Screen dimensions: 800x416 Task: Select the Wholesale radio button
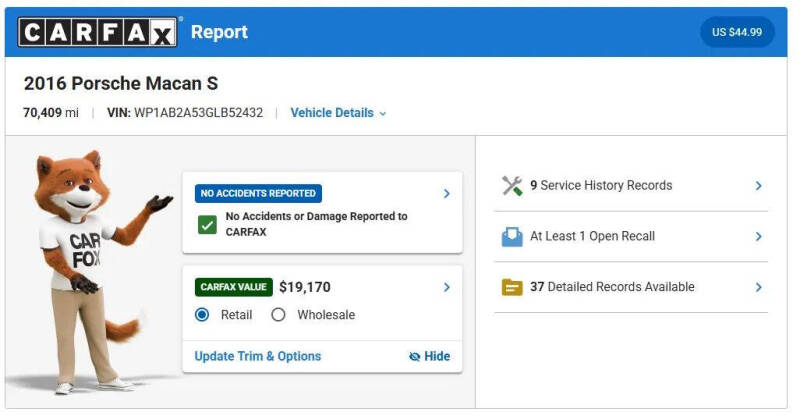[x=278, y=314]
